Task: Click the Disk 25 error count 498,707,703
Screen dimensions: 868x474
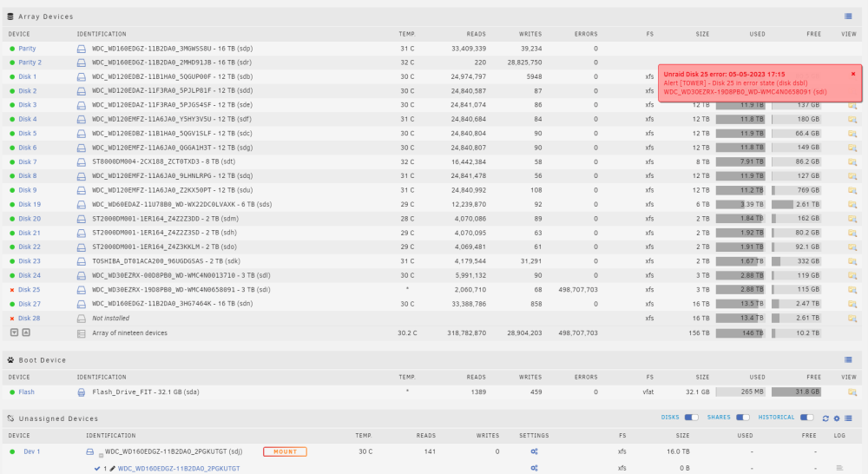Action: (578, 290)
